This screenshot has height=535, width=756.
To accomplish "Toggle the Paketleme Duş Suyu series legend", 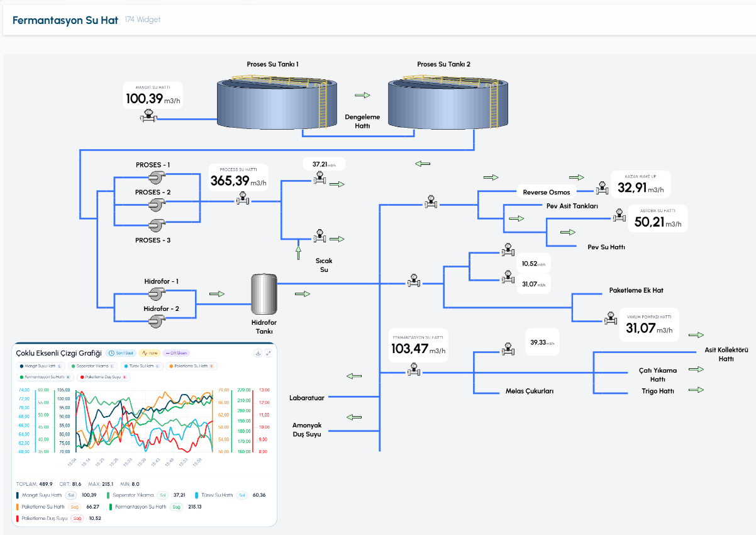I will 104,377.
